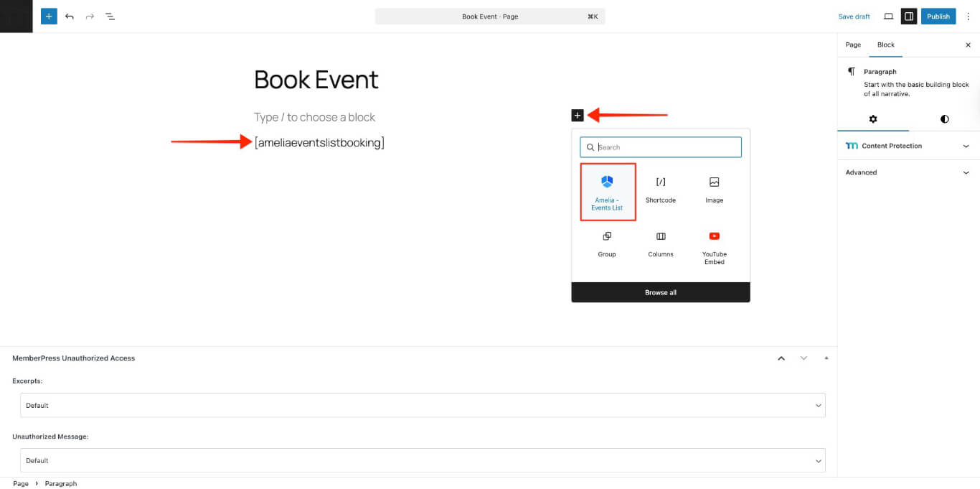Switch to block Styles half-circle tab
The height and width of the screenshot is (489, 980).
(x=944, y=119)
